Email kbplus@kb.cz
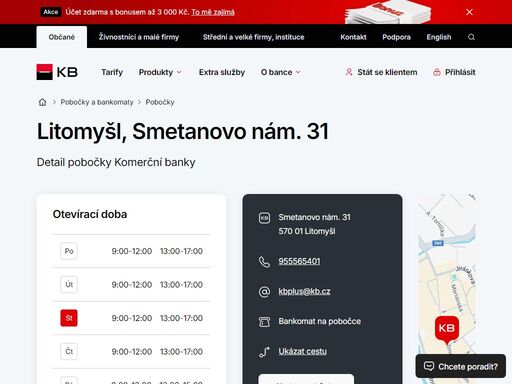 point(304,291)
